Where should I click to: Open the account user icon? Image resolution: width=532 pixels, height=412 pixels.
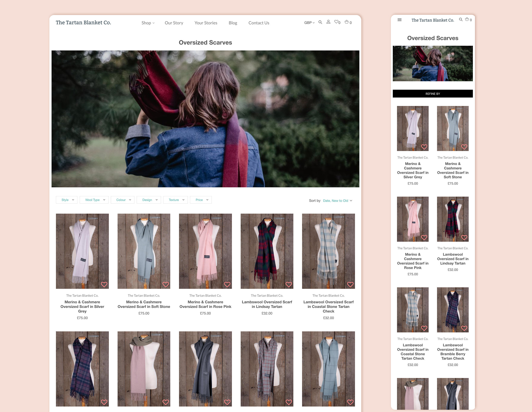coord(328,22)
